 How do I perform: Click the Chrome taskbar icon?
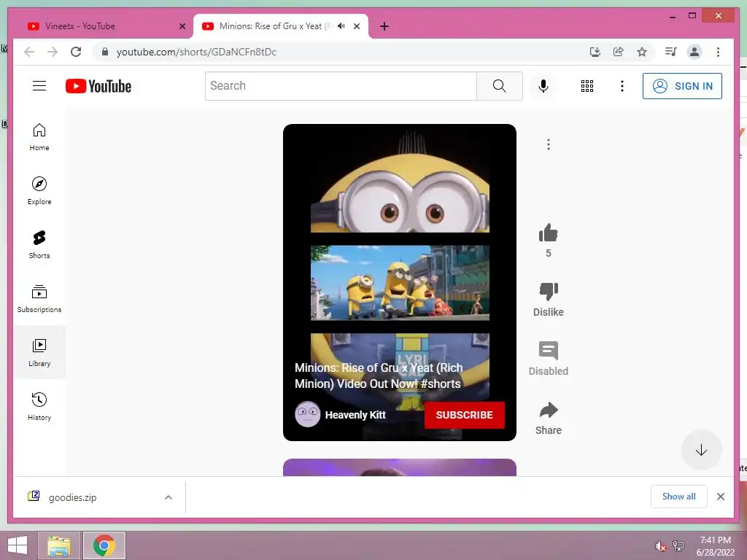pos(104,545)
